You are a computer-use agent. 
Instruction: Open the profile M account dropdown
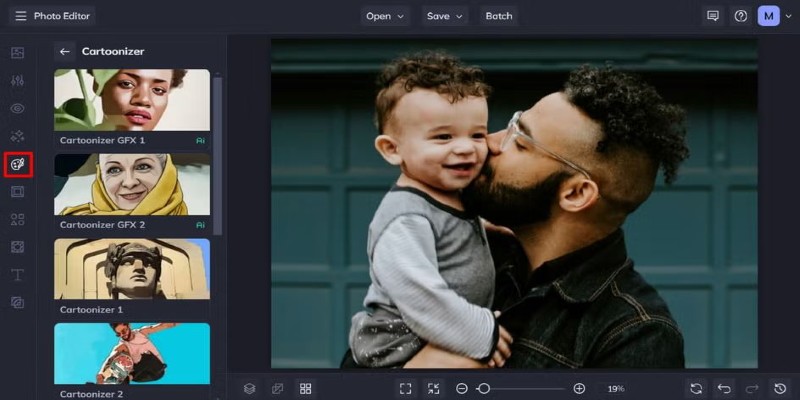773,16
